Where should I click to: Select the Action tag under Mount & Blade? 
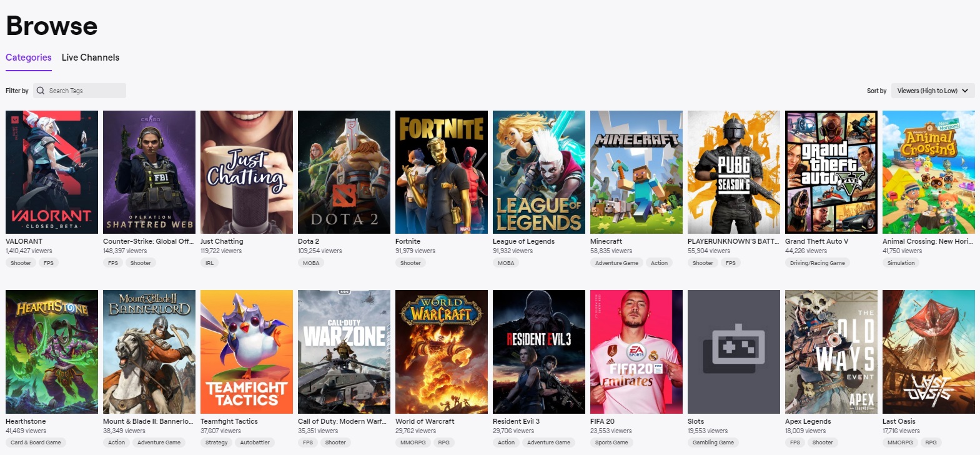tap(116, 442)
